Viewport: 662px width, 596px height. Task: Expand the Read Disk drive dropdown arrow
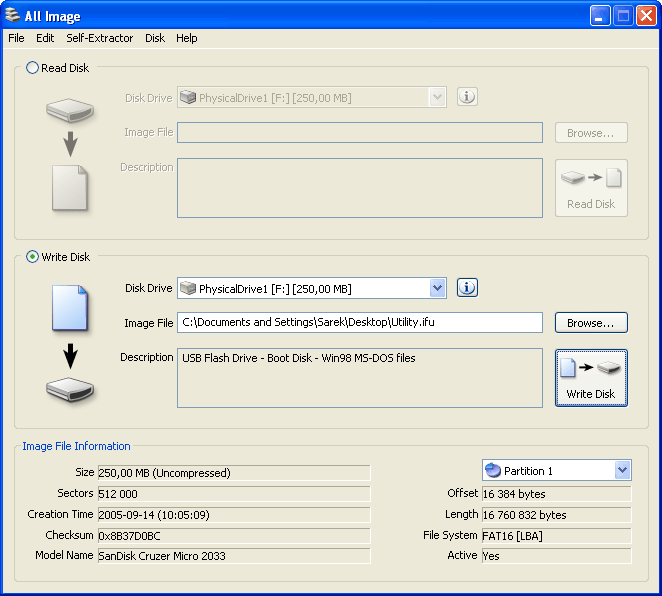(438, 98)
